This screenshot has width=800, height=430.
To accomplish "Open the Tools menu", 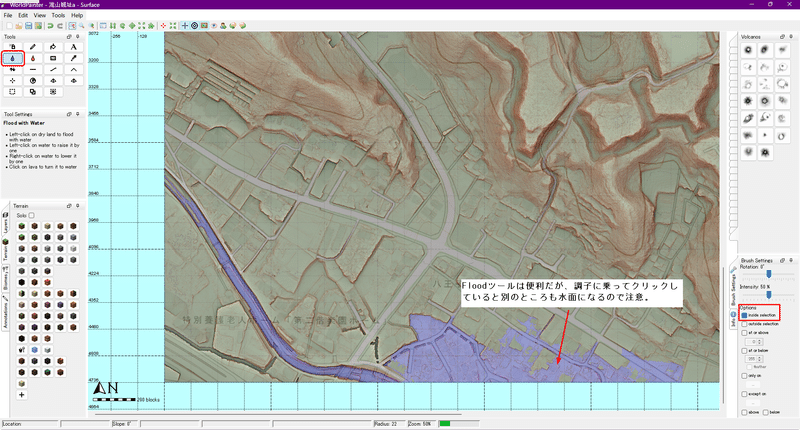I will pos(58,15).
